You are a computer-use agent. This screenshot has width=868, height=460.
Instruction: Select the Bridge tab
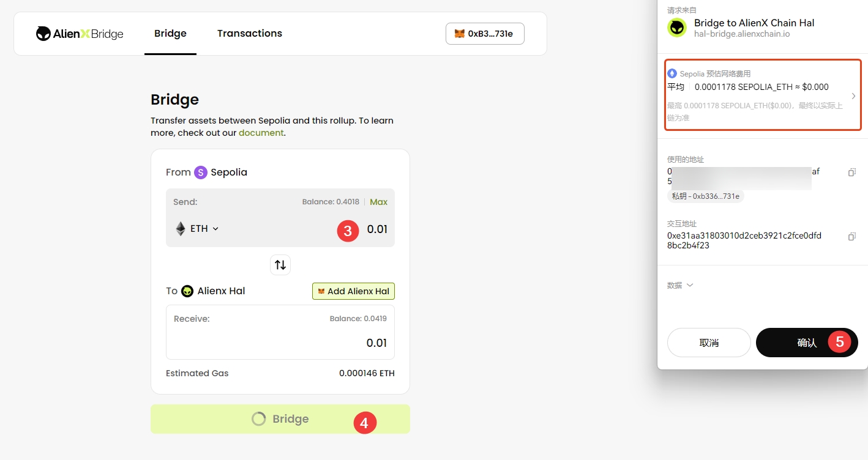coord(170,34)
